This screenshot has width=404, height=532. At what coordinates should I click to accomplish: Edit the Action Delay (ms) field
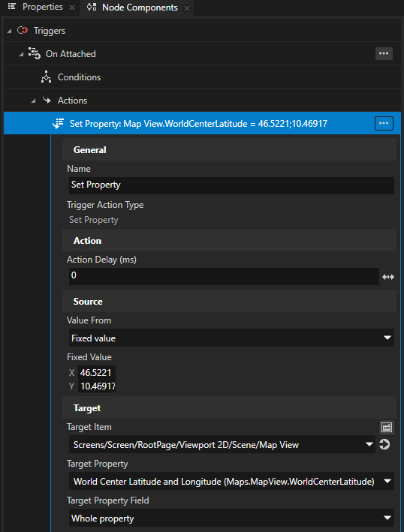pyautogui.click(x=224, y=276)
